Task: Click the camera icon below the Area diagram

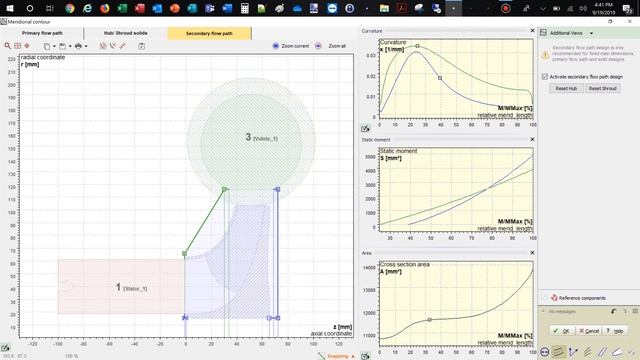Action: 365,356
